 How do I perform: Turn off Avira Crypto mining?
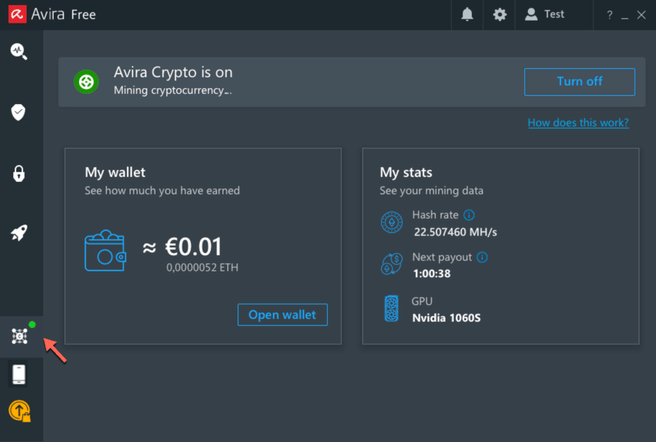point(579,82)
